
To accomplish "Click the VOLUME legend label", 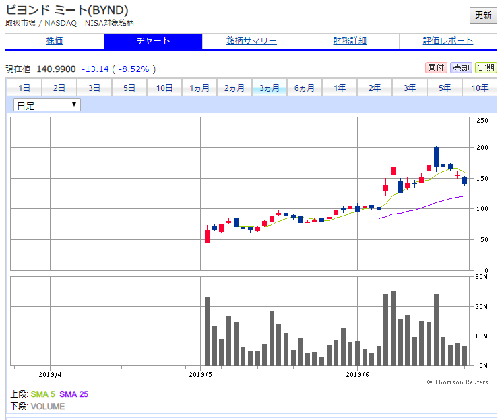I will pos(48,407).
